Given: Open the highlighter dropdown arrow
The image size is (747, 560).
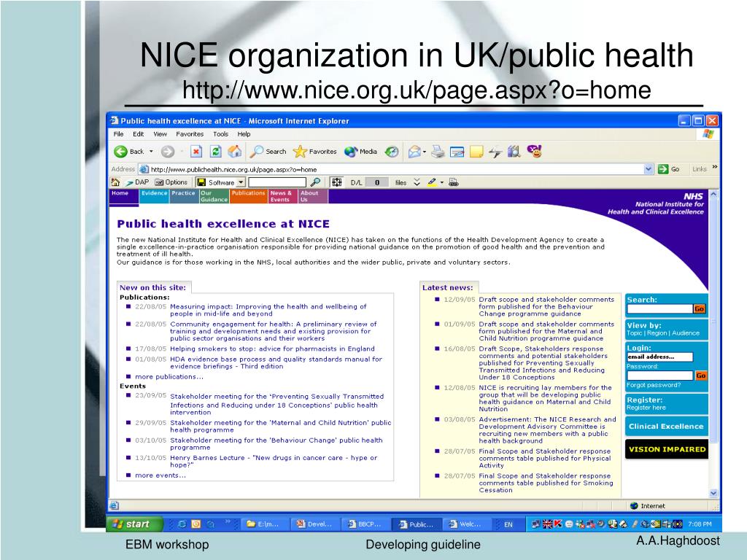Looking at the screenshot, I should [x=442, y=182].
